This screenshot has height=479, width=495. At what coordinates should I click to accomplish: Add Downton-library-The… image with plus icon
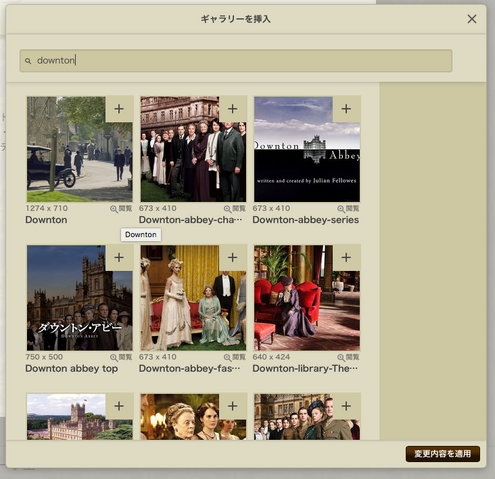click(x=346, y=258)
